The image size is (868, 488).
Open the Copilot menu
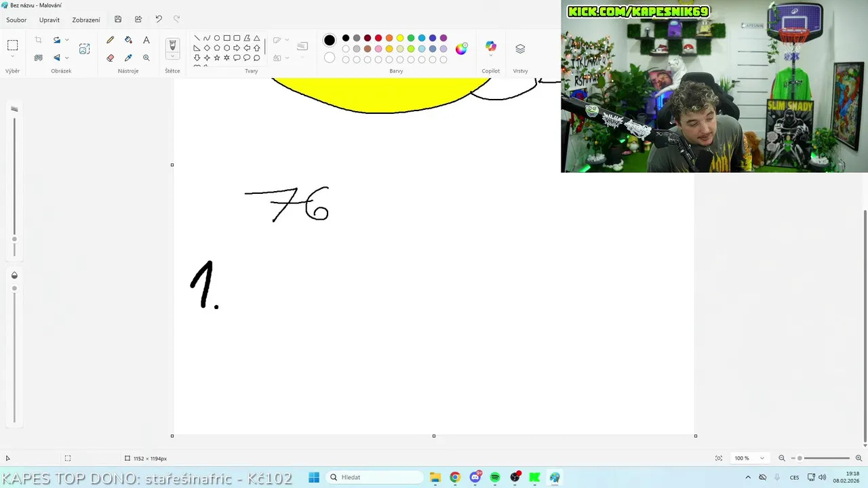[490, 47]
